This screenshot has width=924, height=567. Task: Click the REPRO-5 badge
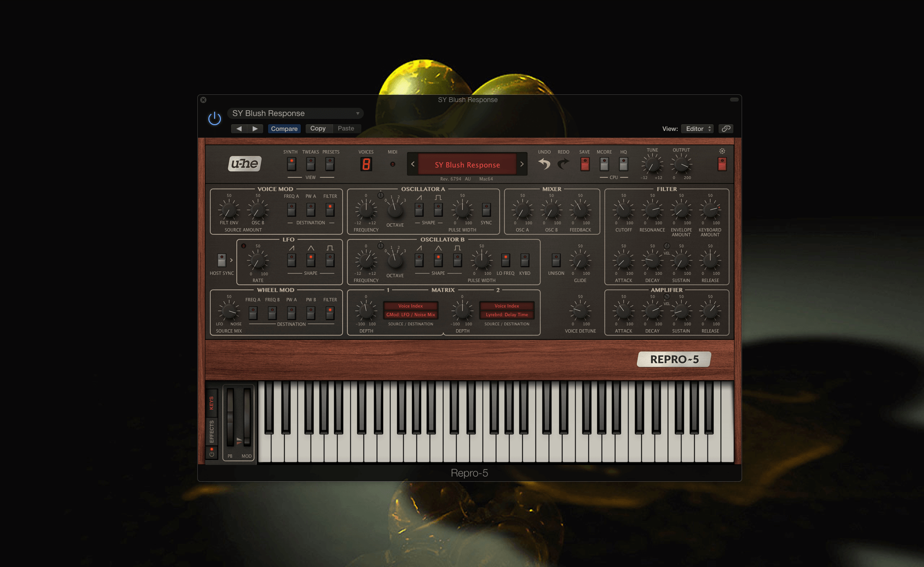coord(674,360)
